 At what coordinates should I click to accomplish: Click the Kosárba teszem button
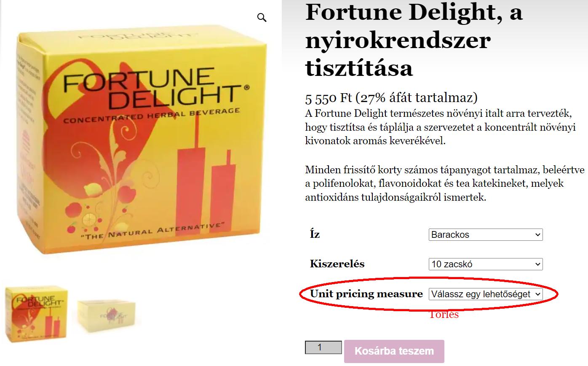pos(394,351)
